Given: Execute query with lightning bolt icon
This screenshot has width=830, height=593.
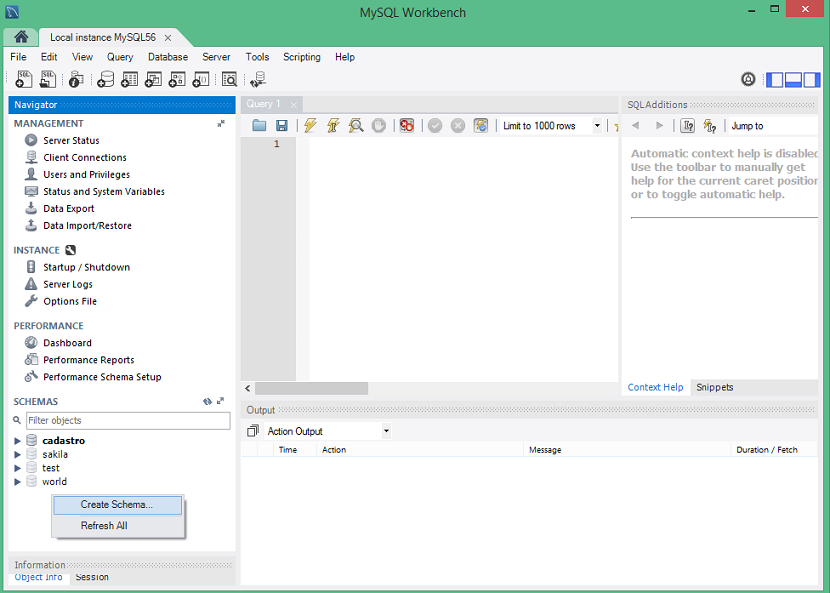Looking at the screenshot, I should 310,125.
